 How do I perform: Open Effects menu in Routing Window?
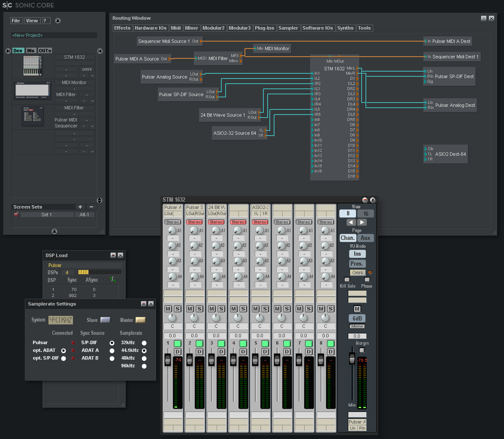(x=123, y=28)
